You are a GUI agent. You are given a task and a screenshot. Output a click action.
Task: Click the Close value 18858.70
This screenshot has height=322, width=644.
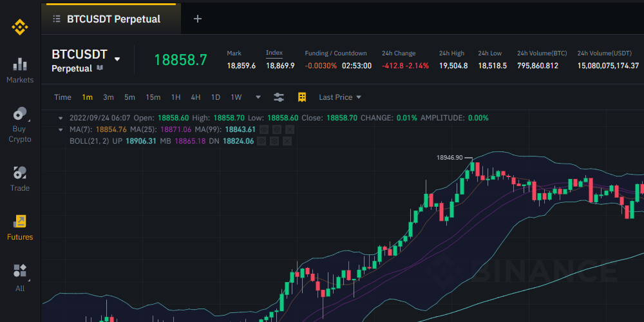point(342,118)
